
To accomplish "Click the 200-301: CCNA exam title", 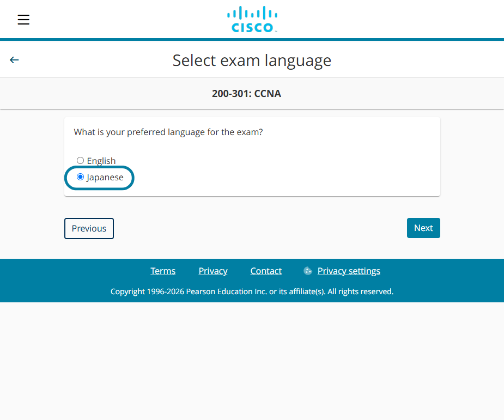I will point(246,94).
